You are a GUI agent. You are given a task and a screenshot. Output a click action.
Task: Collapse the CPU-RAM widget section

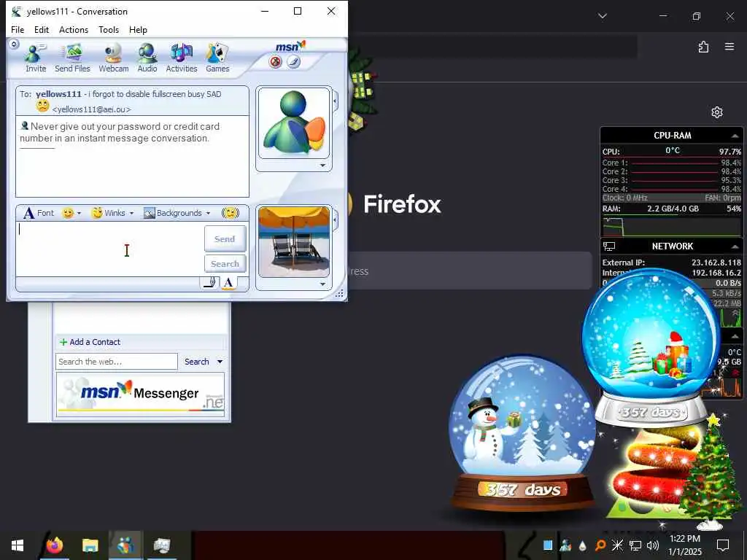point(735,136)
